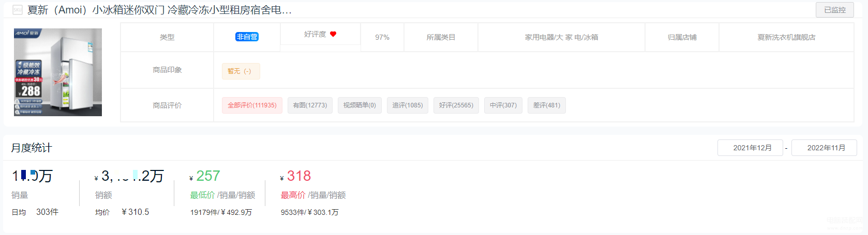Screen dimensions: 868x235
Task: Open the 夏新洗衣机旗舰店 store link
Action: point(786,37)
